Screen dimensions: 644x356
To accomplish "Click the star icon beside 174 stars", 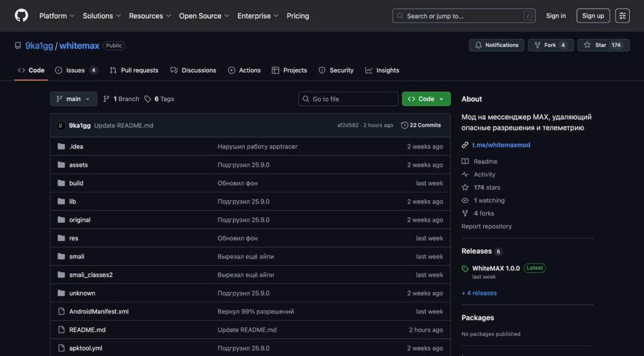I will click(x=465, y=188).
